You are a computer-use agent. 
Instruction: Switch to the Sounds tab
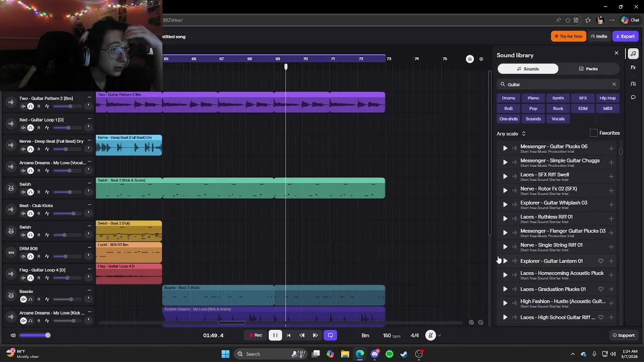coord(528,69)
